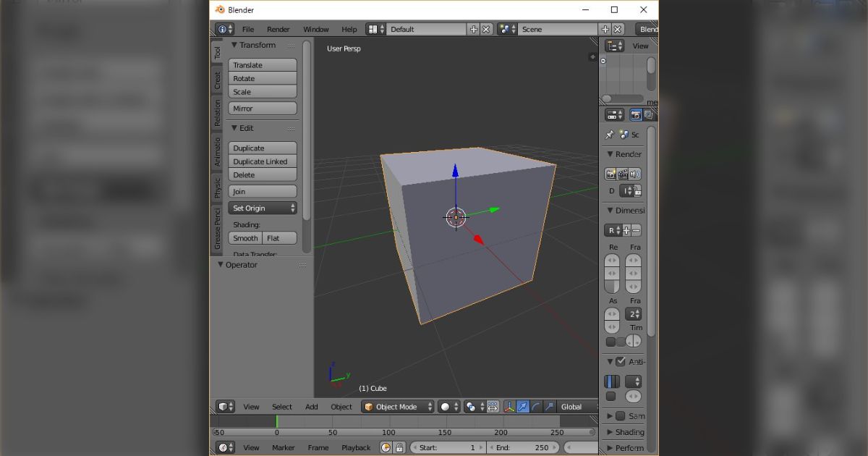Open the Render menu

pyautogui.click(x=277, y=29)
